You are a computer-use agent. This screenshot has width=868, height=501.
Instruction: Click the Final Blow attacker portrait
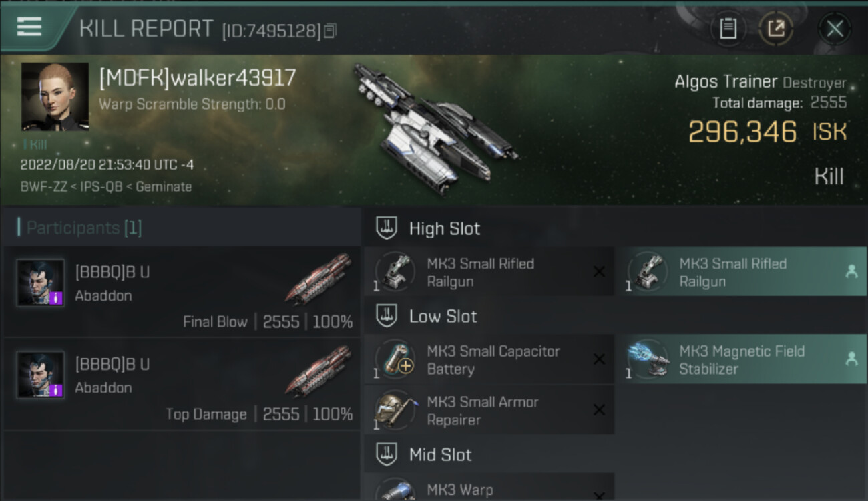click(41, 283)
